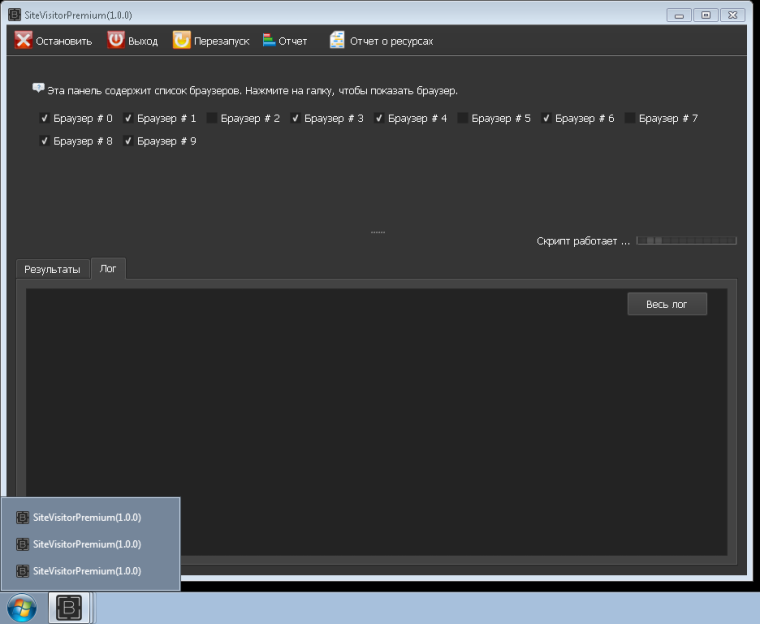Click the Перезапуск restart icon
760x624 pixels.
point(181,40)
